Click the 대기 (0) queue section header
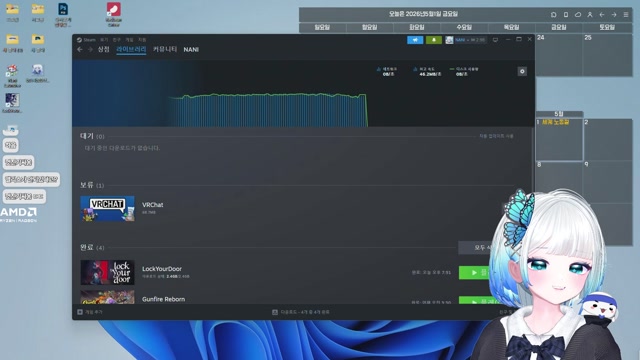The width and height of the screenshot is (640, 360). tap(92, 136)
